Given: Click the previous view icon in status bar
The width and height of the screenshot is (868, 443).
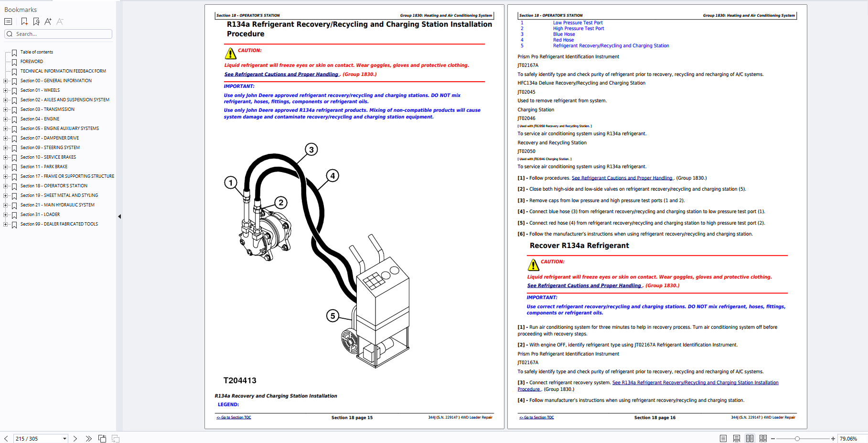Looking at the screenshot, I should (x=102, y=439).
